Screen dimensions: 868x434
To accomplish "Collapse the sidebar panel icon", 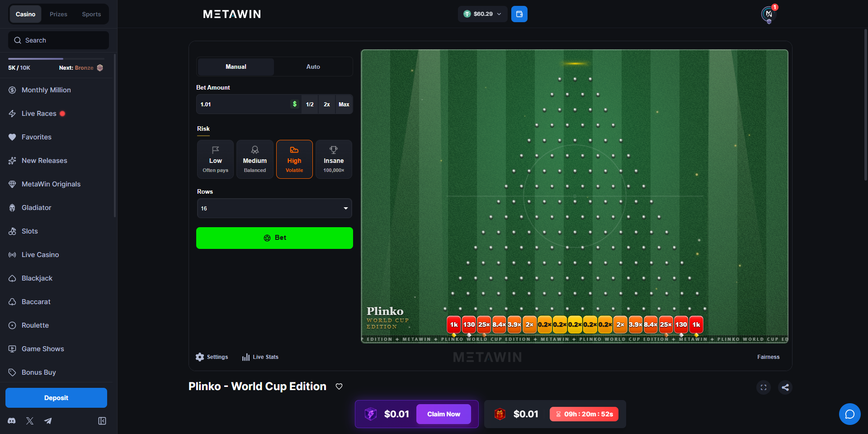I will [102, 421].
